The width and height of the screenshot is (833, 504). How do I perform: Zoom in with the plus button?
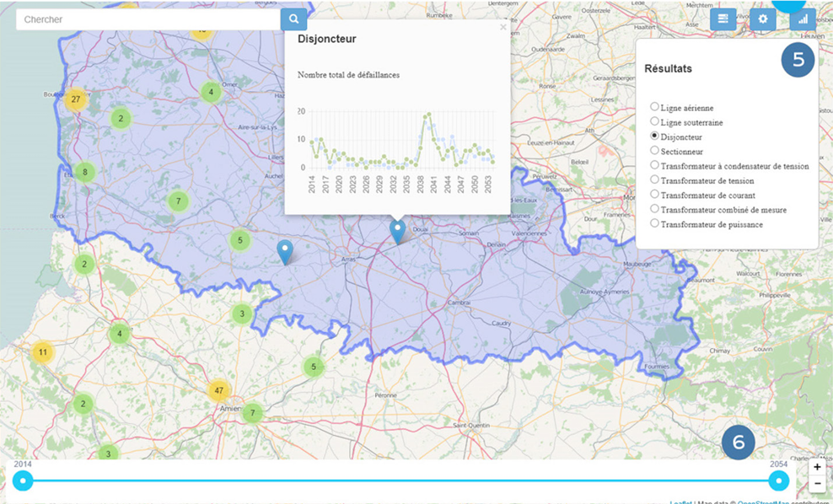[817, 467]
